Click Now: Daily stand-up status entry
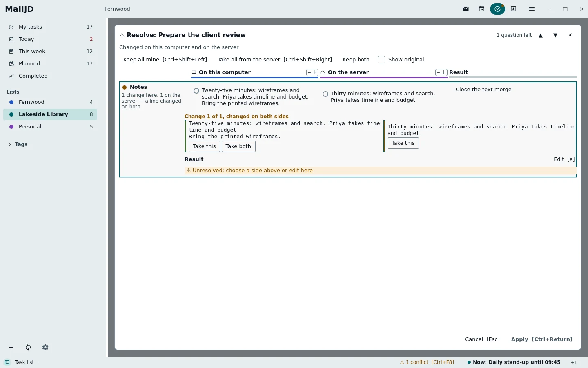Viewport: 588px width, 368px height. pos(514,362)
